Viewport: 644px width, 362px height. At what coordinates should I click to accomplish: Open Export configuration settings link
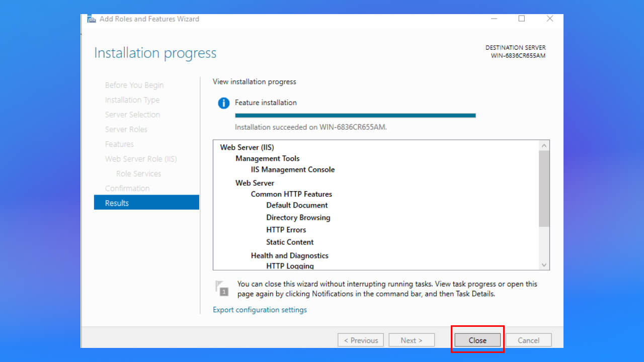pos(260,310)
